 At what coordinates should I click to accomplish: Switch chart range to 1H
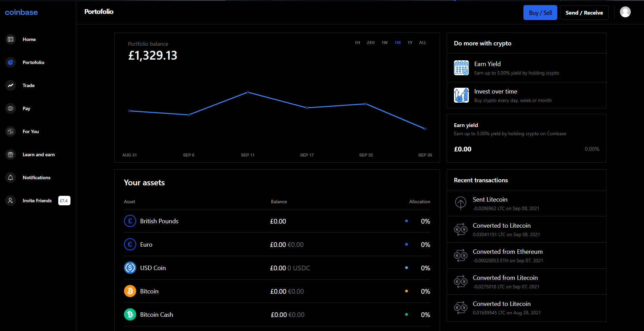tap(357, 43)
